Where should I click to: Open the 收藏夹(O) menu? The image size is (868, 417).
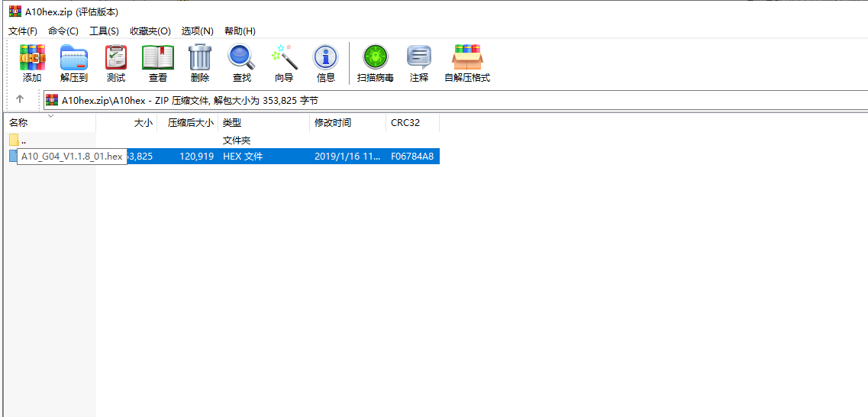click(x=150, y=31)
